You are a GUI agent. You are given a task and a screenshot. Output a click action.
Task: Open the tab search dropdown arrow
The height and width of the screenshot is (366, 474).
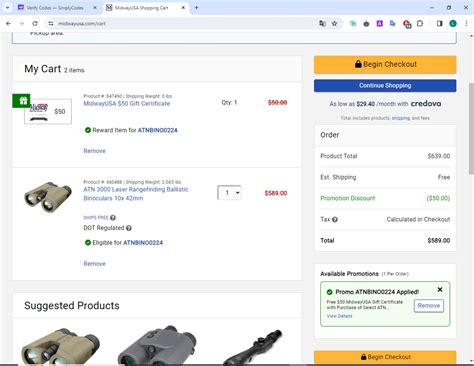pyautogui.click(x=7, y=8)
